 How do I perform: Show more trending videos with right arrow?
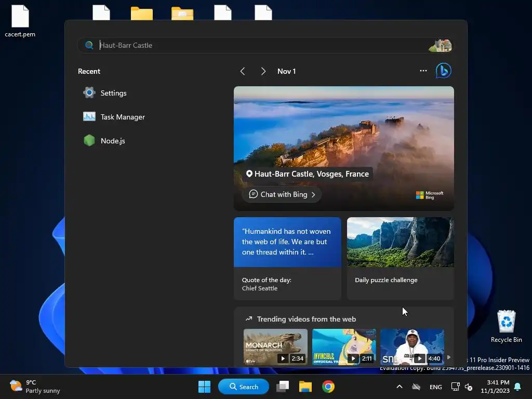click(449, 357)
